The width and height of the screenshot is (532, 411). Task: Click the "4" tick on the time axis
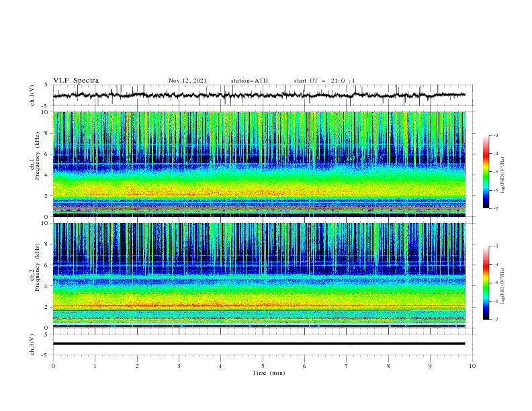(x=220, y=366)
